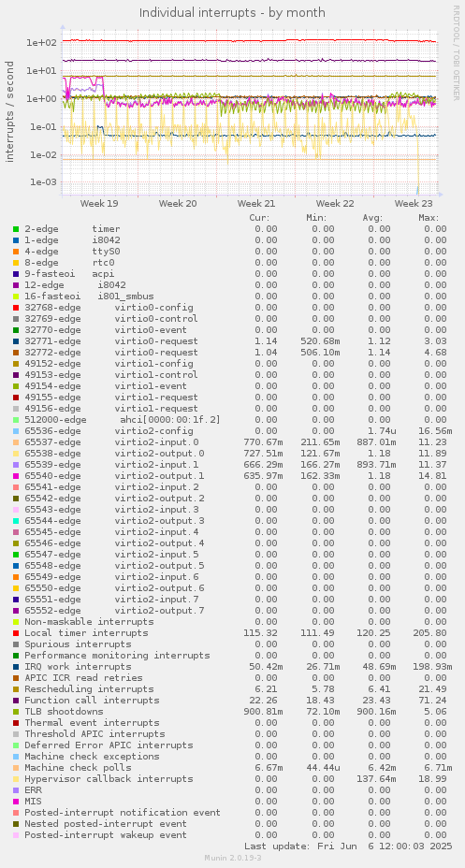
Task: Click the Week 21 label on the axis
Action: point(256,204)
